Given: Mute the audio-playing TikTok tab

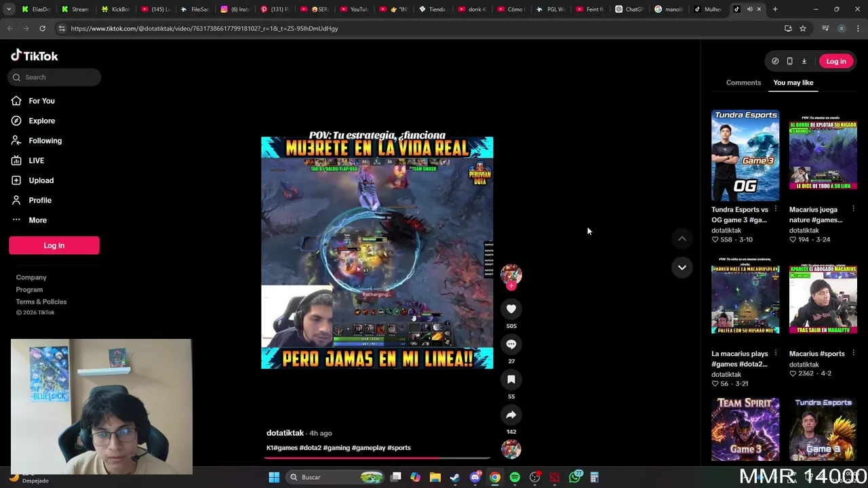Looking at the screenshot, I should click(749, 9).
